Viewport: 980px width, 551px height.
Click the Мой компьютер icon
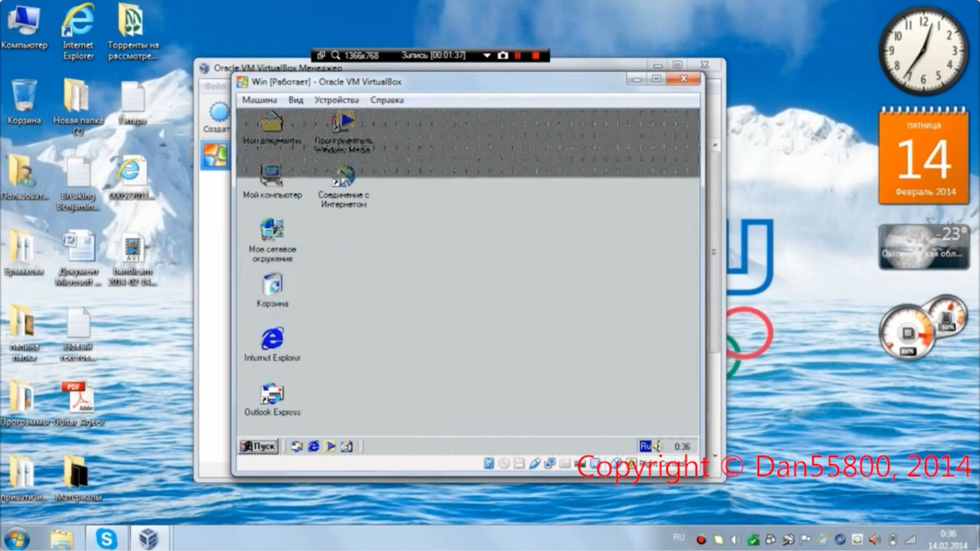point(272,176)
